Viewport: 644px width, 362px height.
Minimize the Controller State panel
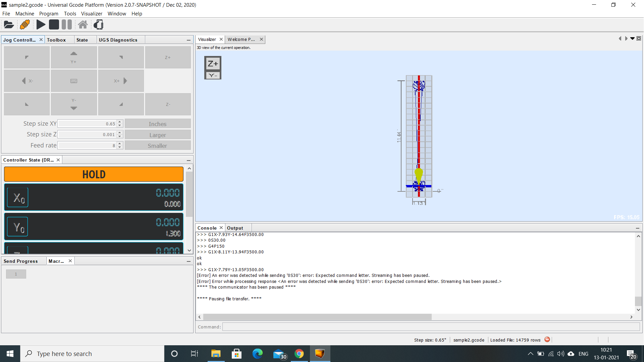point(189,160)
